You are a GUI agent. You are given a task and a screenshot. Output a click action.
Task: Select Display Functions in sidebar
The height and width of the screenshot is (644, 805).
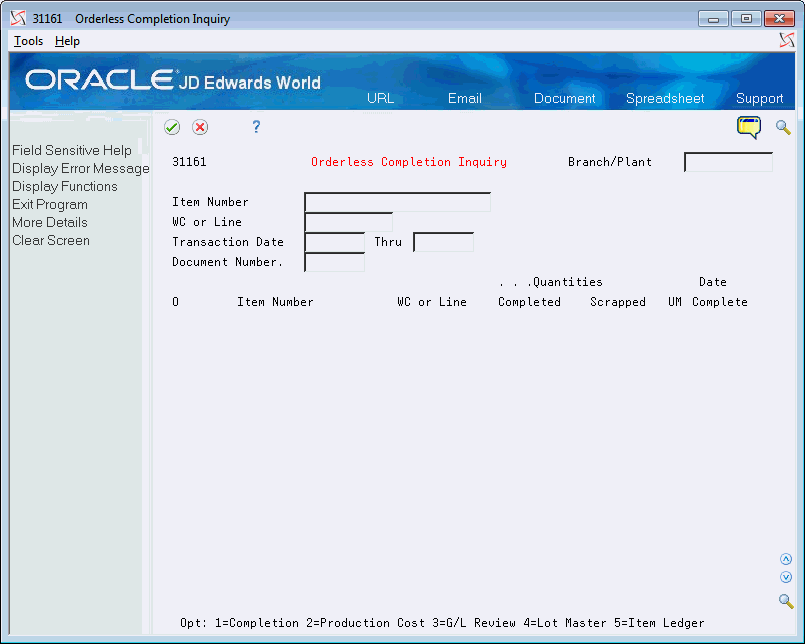click(x=65, y=186)
